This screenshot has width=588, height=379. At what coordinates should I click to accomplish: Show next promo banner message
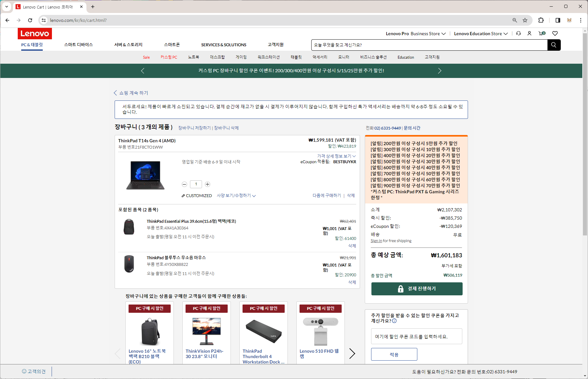[x=439, y=71]
